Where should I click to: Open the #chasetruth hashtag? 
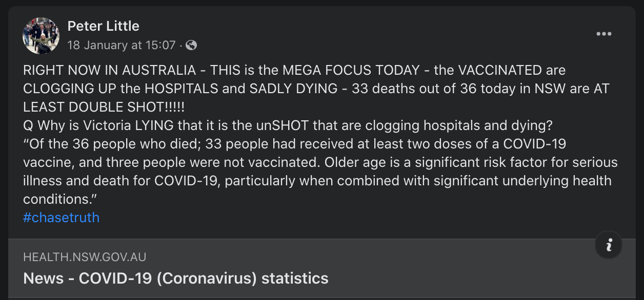61,218
